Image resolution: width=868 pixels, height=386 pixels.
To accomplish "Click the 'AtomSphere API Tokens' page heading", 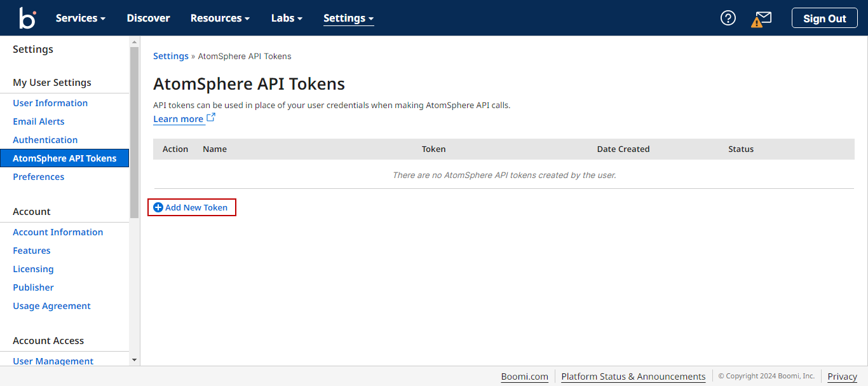I will click(x=249, y=84).
